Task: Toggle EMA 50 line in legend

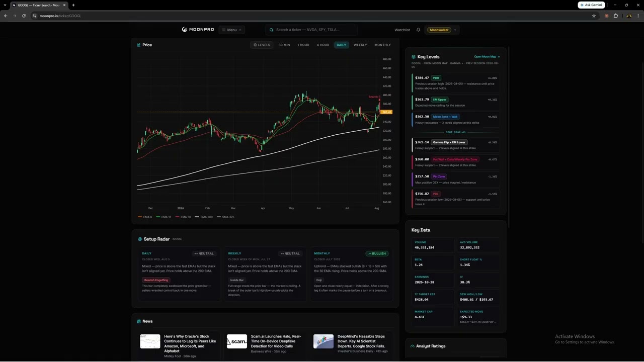Action: click(184, 217)
